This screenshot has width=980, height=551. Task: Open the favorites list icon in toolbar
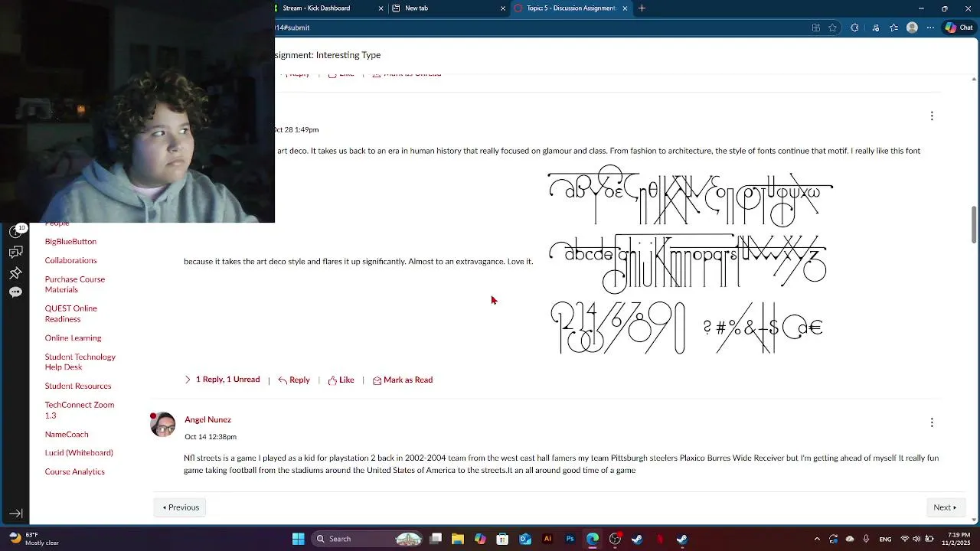[893, 28]
